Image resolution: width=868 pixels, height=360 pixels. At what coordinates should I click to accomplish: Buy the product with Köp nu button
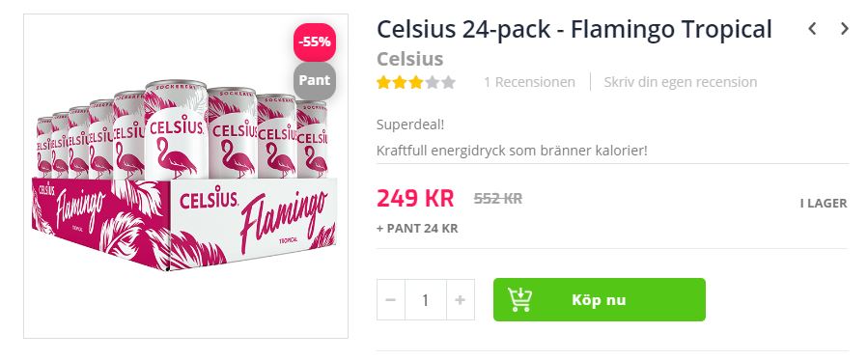(600, 300)
